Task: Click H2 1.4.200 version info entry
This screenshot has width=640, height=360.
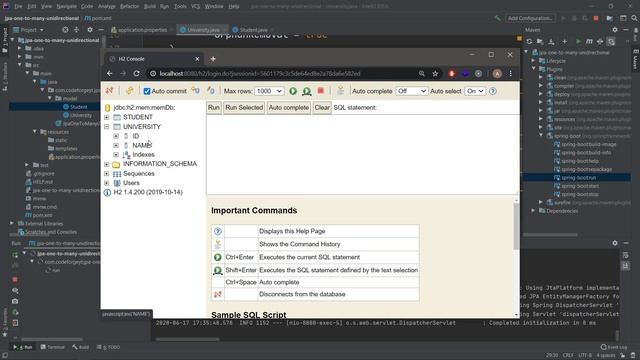Action: coord(148,192)
